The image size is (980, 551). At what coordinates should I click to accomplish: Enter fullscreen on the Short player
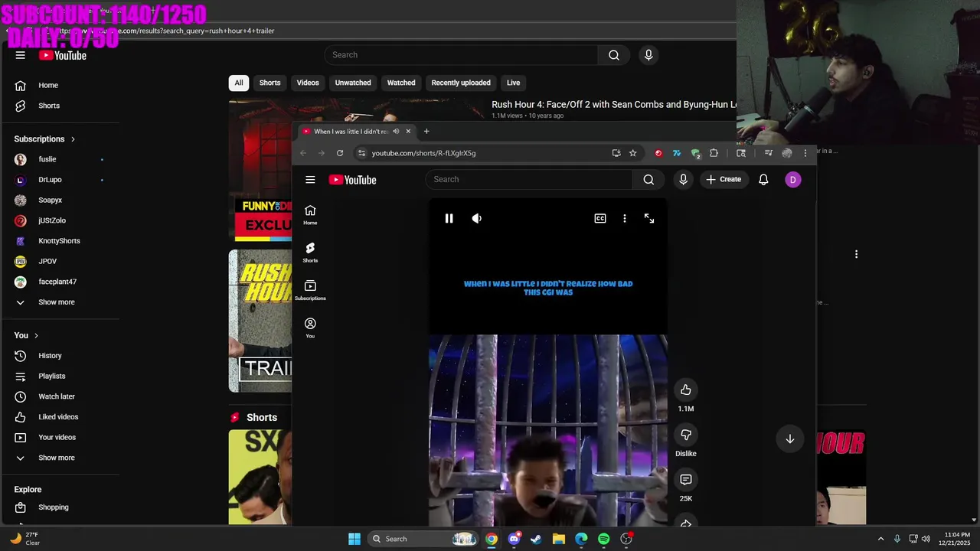click(x=649, y=218)
